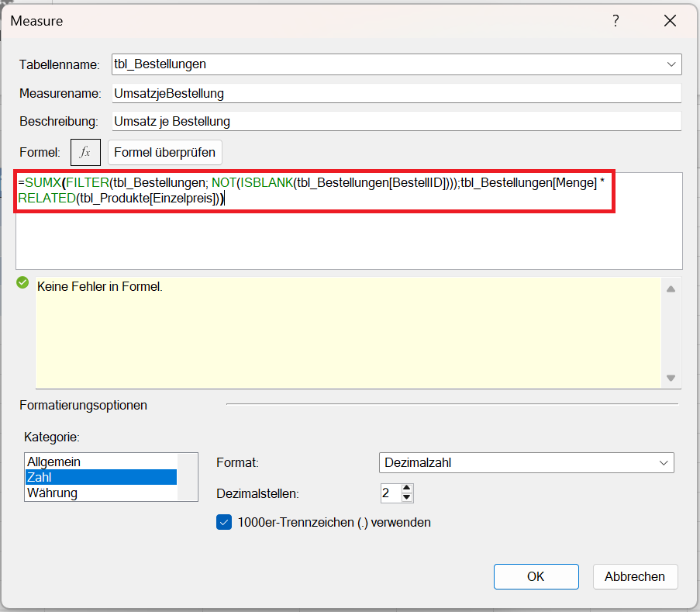
Task: Select Zahl in the Kategorie list
Action: pyautogui.click(x=39, y=477)
